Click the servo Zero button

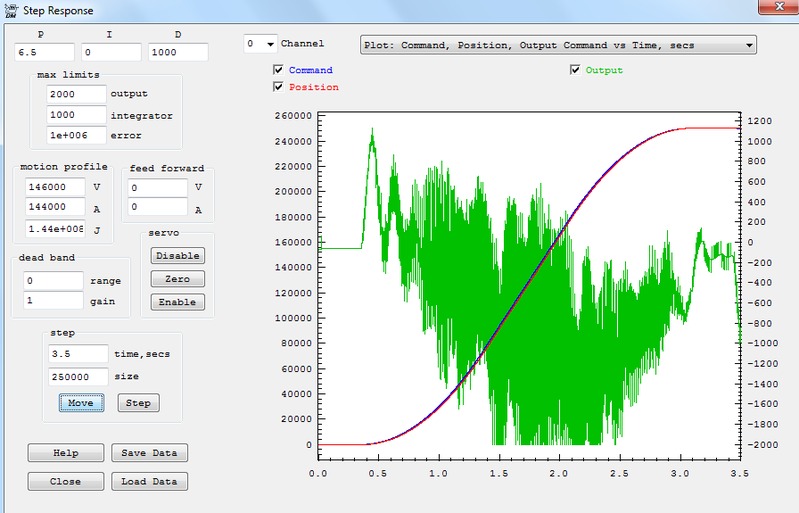click(177, 279)
